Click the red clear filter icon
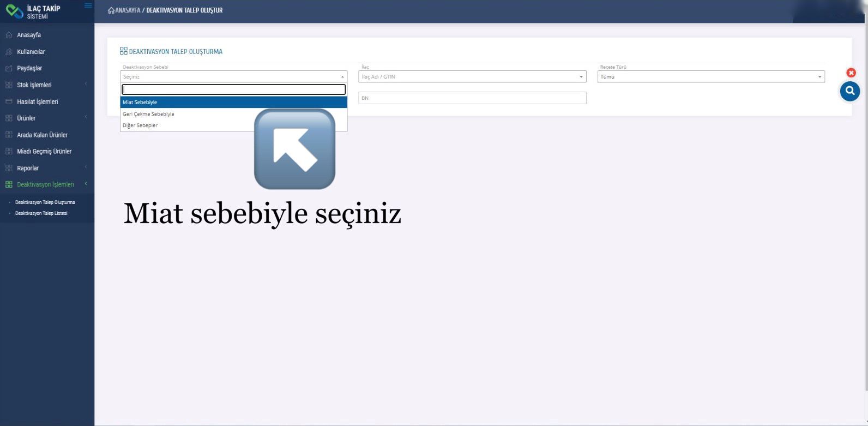 coord(851,73)
